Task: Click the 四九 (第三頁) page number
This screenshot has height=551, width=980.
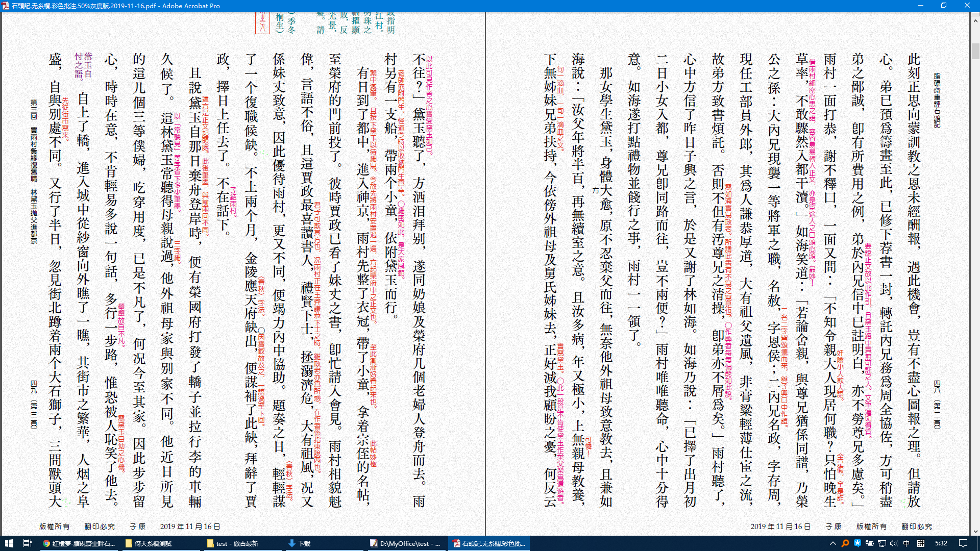Action: click(x=34, y=404)
